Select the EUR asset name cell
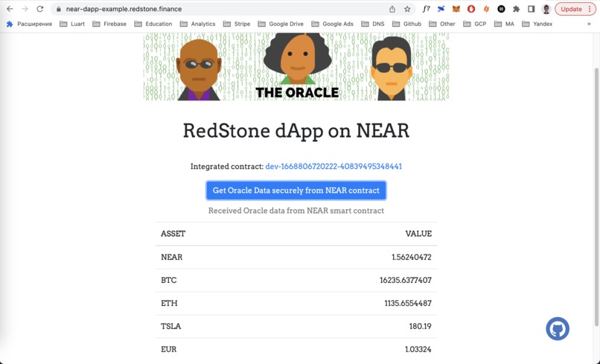600x364 pixels. (169, 349)
